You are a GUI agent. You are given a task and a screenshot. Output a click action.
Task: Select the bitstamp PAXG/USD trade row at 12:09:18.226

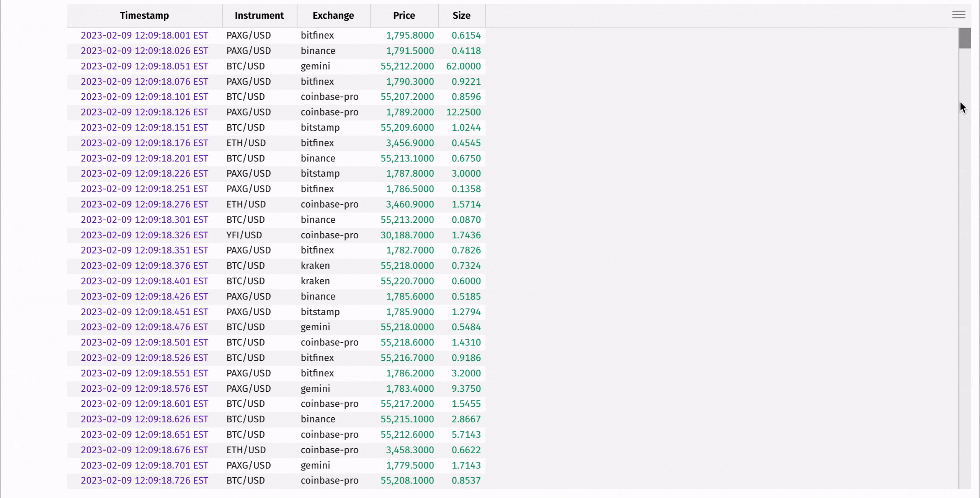(x=320, y=173)
